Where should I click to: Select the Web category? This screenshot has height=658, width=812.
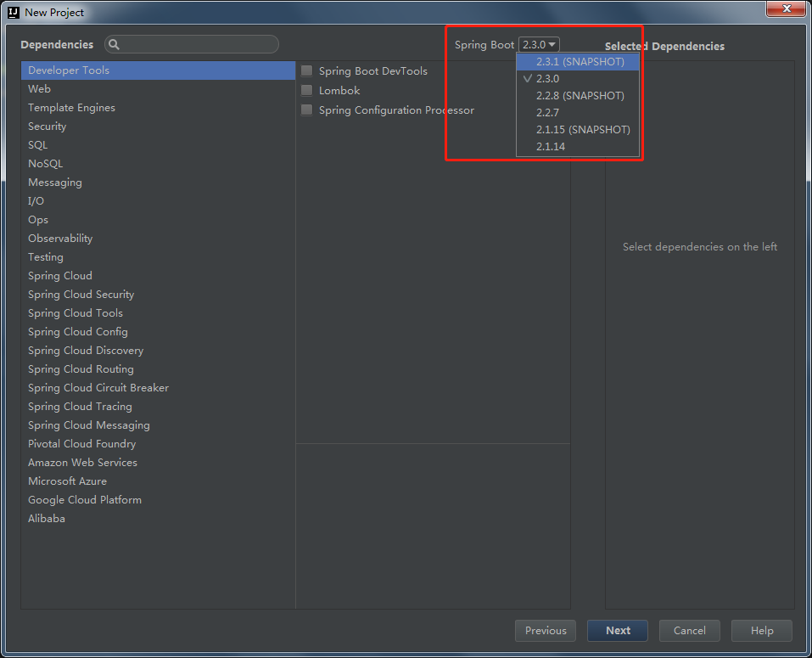39,88
